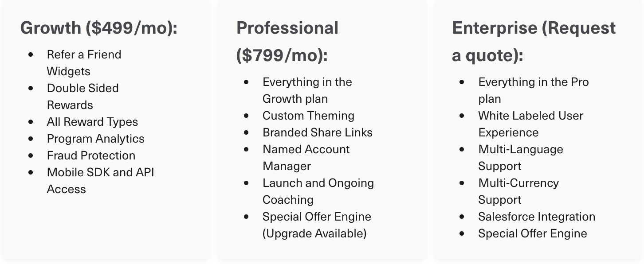
Task: Select the Program Analytics feature
Action: (x=96, y=139)
